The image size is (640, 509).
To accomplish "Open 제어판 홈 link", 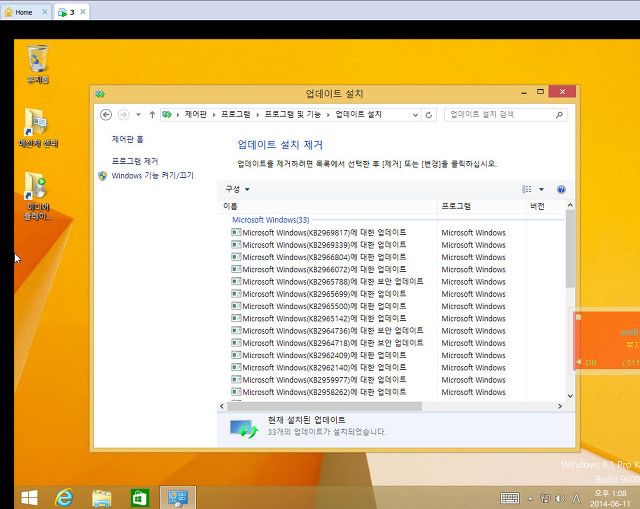I will 127,139.
